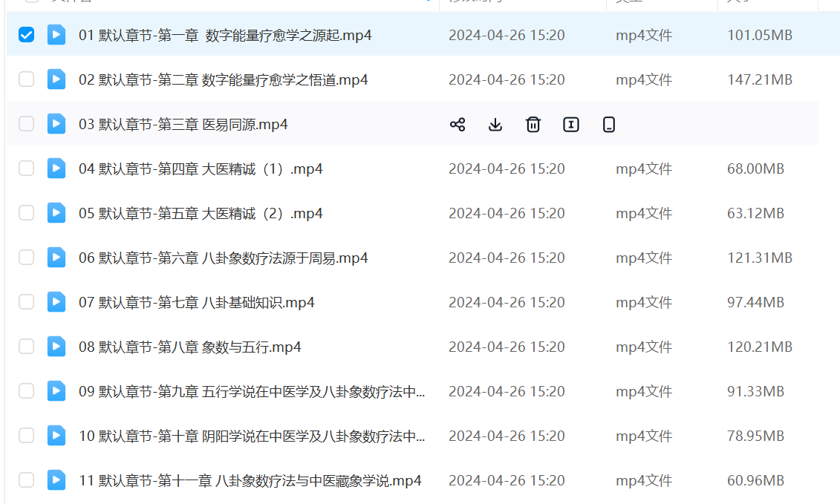Click the share icon for file 03

point(458,125)
